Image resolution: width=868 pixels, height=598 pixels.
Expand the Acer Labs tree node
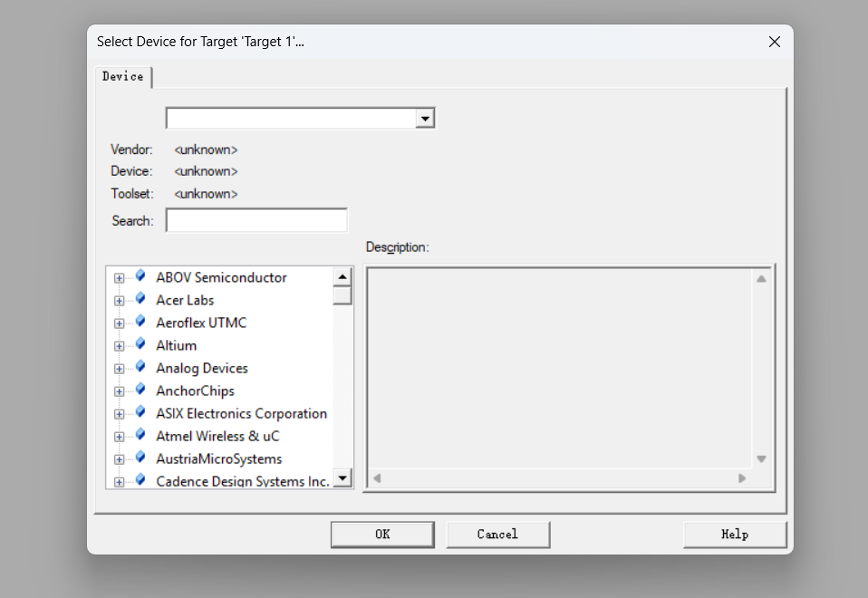[x=119, y=301]
